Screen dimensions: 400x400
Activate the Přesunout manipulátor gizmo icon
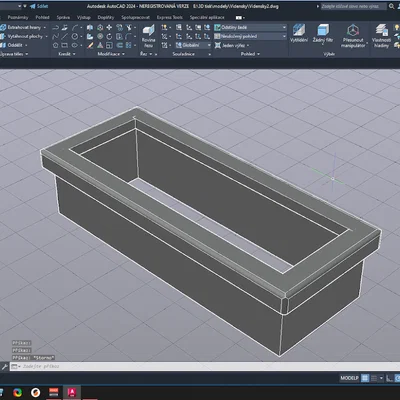click(x=353, y=36)
